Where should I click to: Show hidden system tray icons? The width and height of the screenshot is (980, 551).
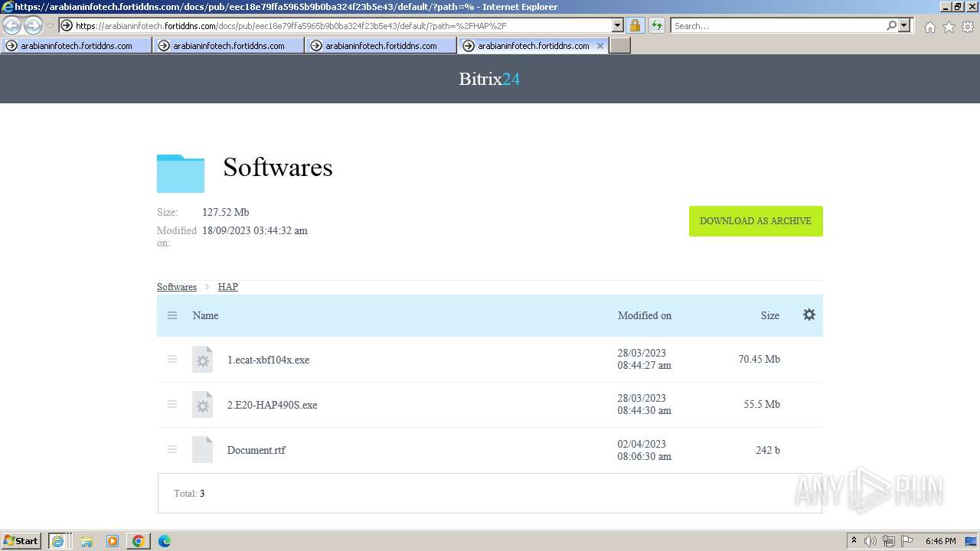point(854,541)
